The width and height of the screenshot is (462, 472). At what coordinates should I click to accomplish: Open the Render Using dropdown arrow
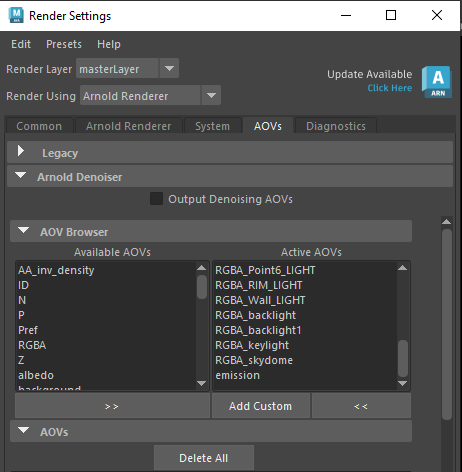[x=211, y=95]
